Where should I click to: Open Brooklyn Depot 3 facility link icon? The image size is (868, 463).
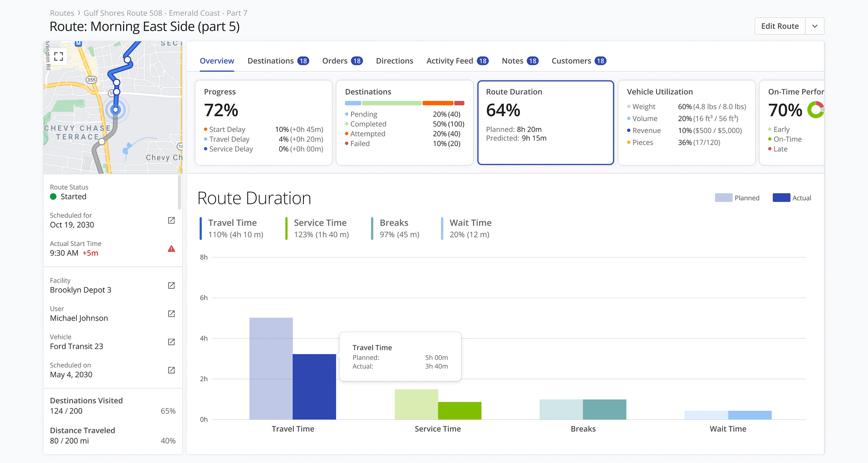tap(171, 285)
